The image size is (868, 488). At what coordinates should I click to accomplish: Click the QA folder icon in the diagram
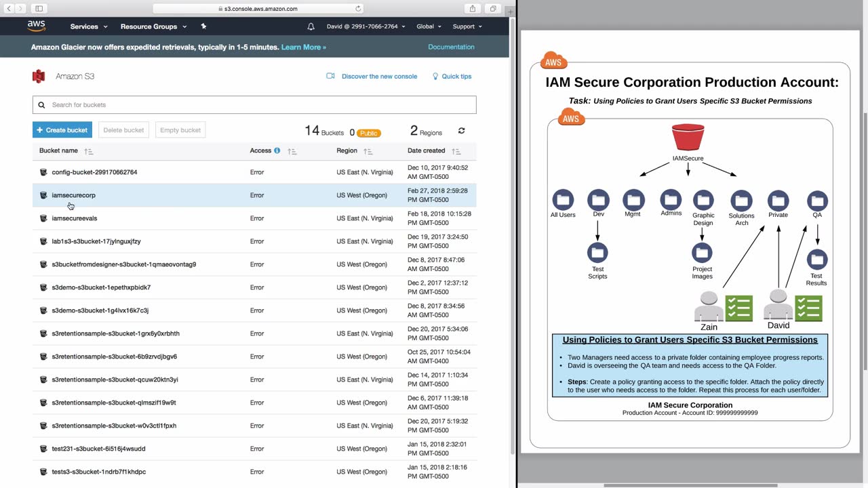817,200
